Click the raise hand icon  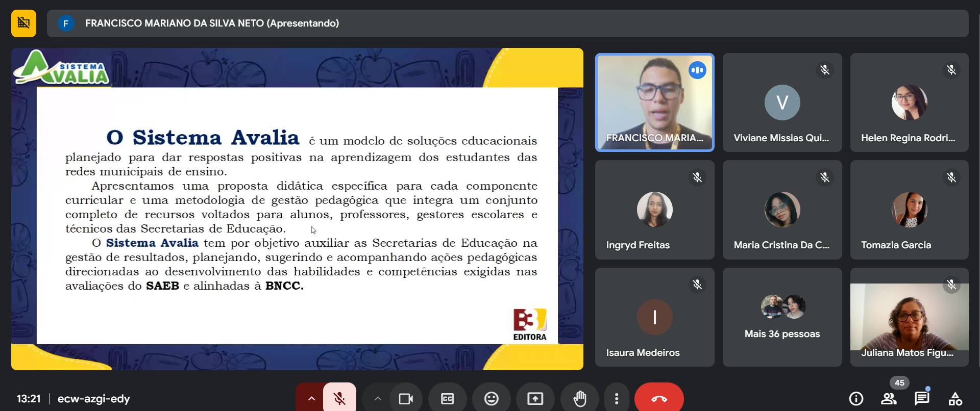[x=579, y=398]
